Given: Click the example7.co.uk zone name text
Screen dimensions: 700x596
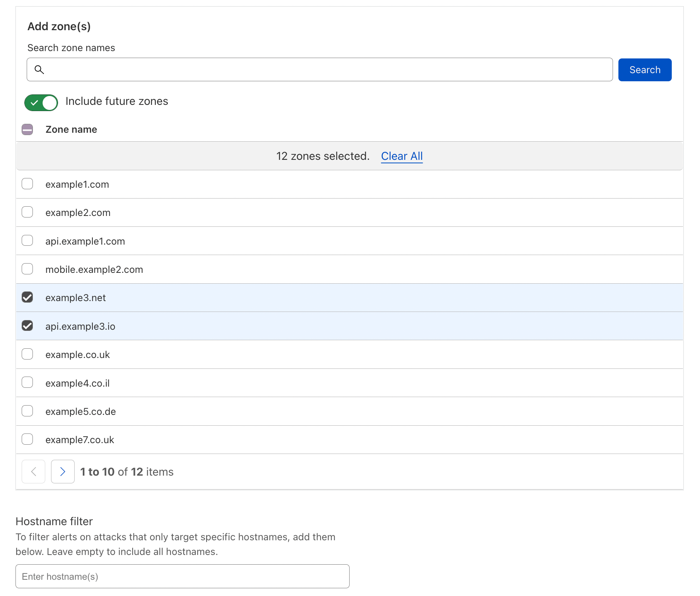Looking at the screenshot, I should tap(80, 440).
